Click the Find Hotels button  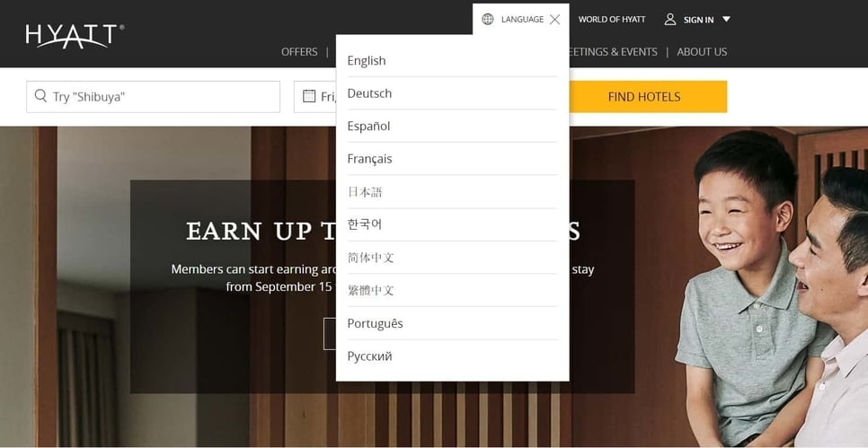[648, 97]
